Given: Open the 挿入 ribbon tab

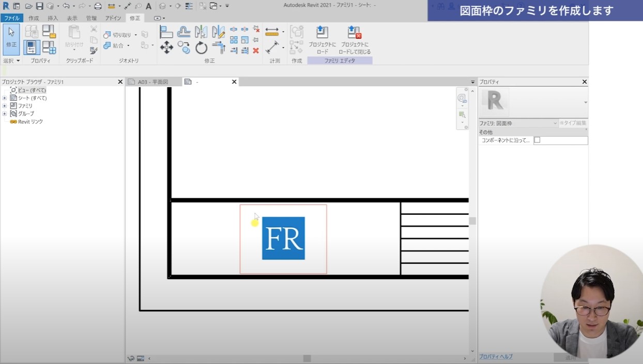Looking at the screenshot, I should [x=53, y=18].
